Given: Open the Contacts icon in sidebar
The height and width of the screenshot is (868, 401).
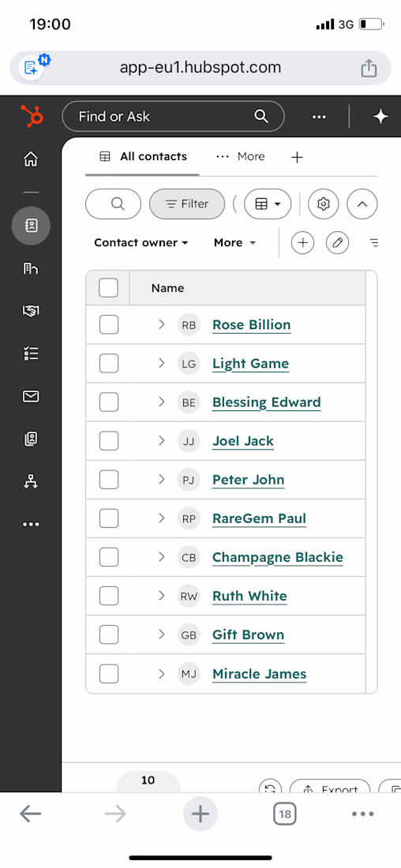Looking at the screenshot, I should pos(31,226).
